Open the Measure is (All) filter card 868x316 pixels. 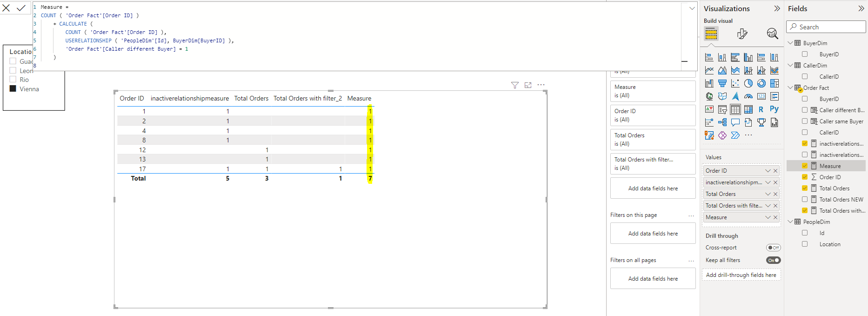point(653,91)
